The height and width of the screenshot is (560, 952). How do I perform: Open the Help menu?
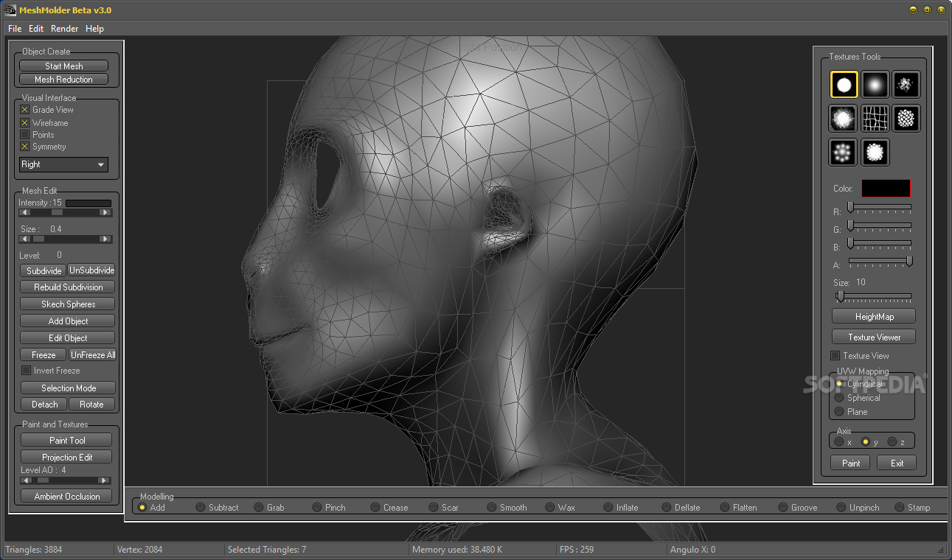pos(94,29)
